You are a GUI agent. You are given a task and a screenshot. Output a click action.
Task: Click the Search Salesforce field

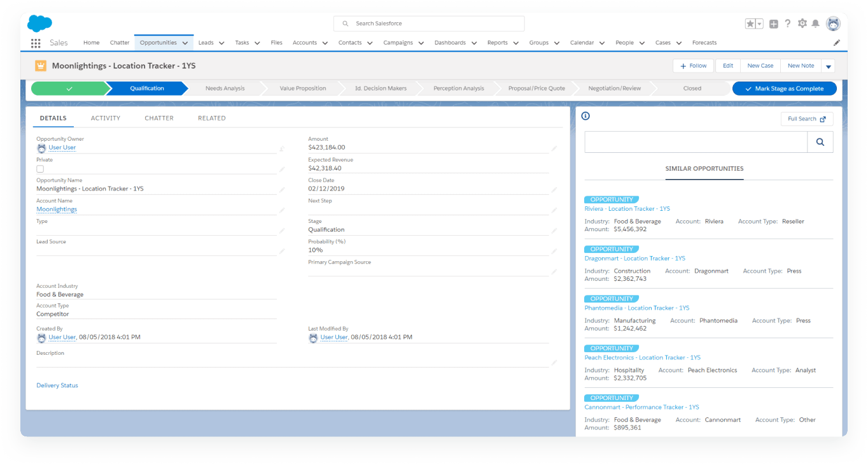click(x=429, y=24)
